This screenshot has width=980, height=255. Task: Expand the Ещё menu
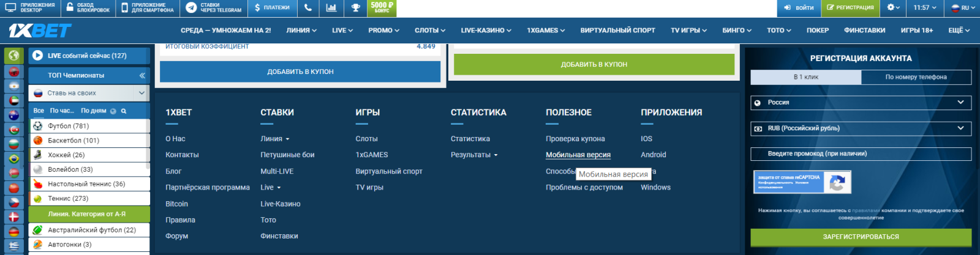coord(959,30)
